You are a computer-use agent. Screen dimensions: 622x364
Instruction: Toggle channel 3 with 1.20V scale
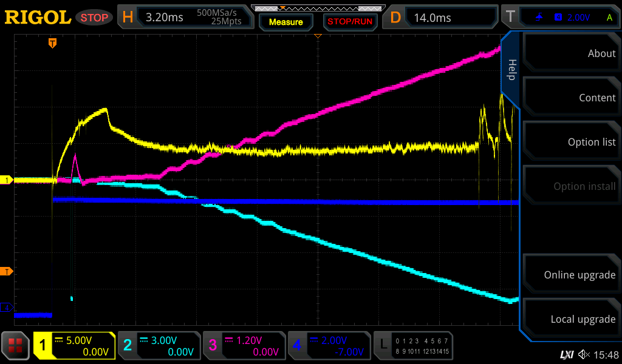(x=244, y=346)
